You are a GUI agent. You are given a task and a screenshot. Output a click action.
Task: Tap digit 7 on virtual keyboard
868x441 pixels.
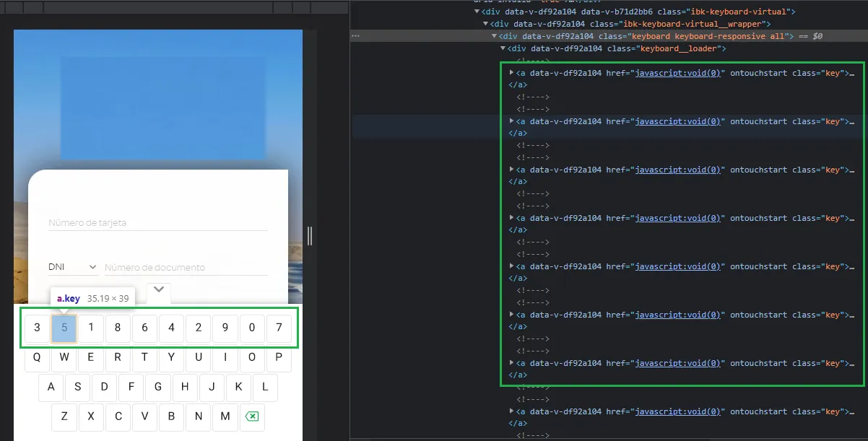click(x=279, y=328)
